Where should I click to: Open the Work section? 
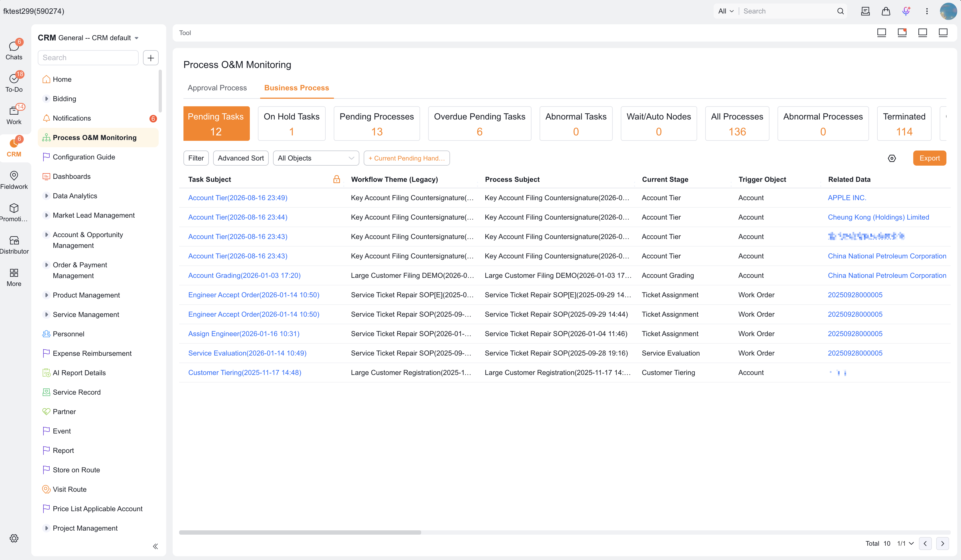point(14,115)
